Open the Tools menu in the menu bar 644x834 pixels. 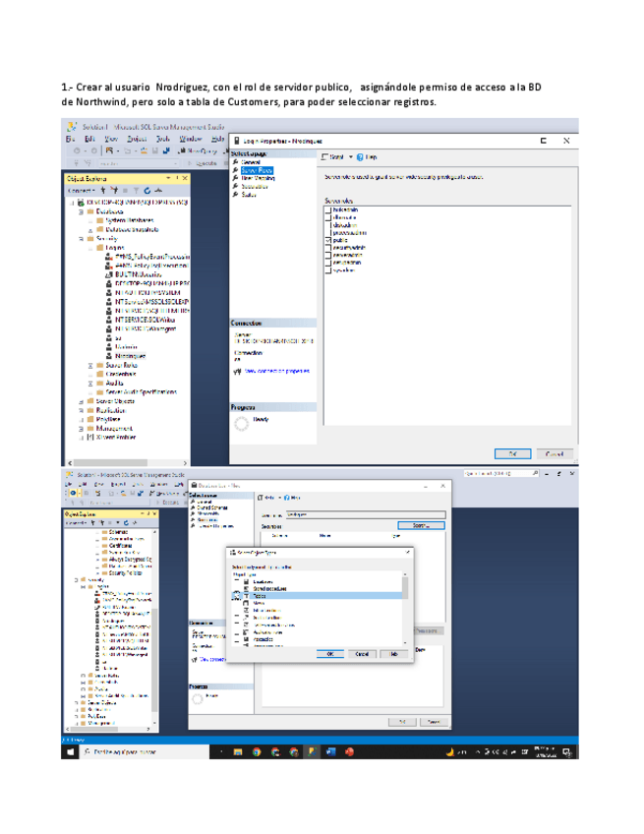(x=163, y=139)
